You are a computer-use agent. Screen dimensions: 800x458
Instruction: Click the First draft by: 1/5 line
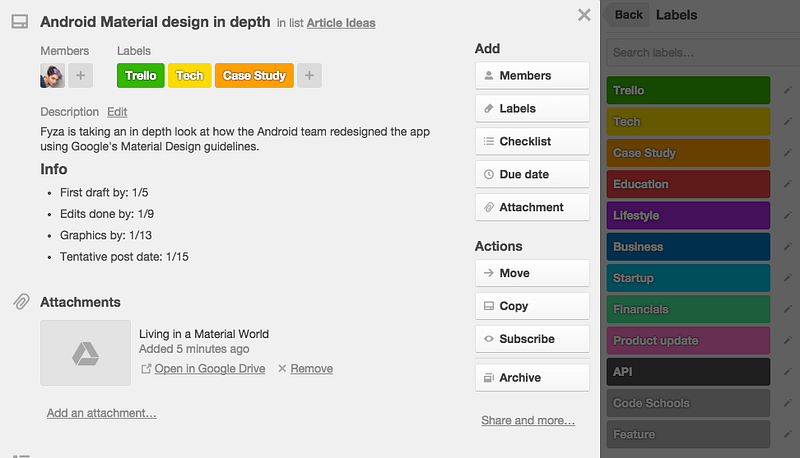pyautogui.click(x=104, y=192)
